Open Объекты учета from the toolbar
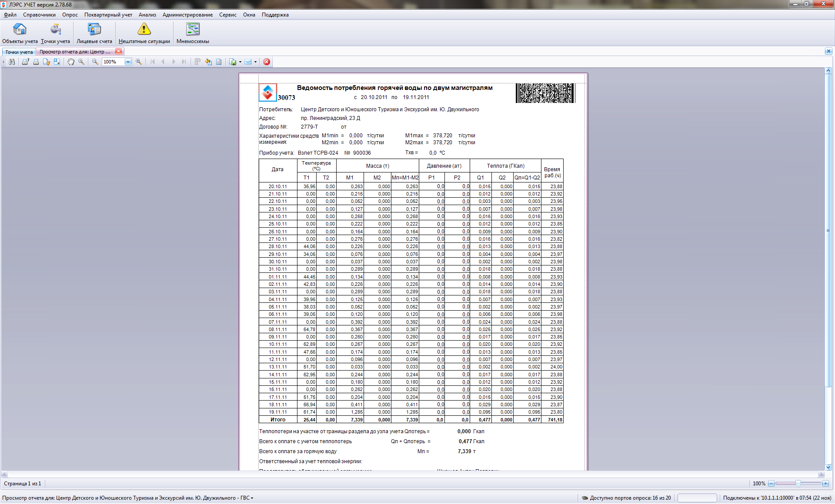This screenshot has width=835, height=504. coord(20,33)
